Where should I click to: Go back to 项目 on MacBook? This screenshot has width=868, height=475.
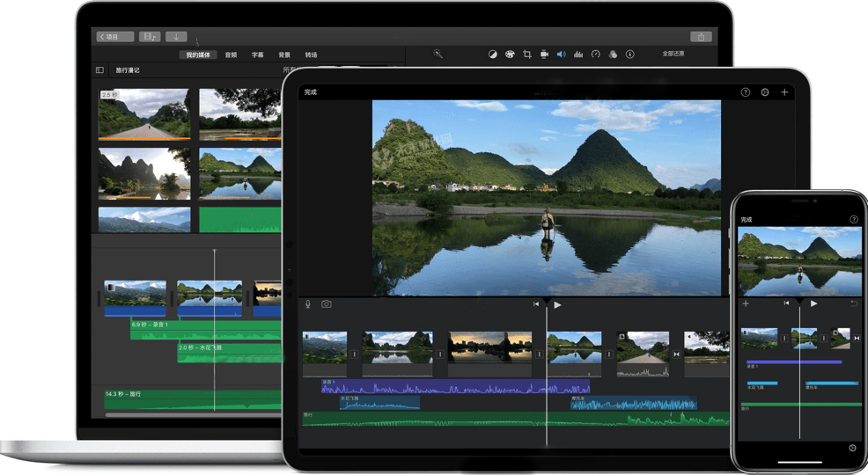pyautogui.click(x=115, y=36)
